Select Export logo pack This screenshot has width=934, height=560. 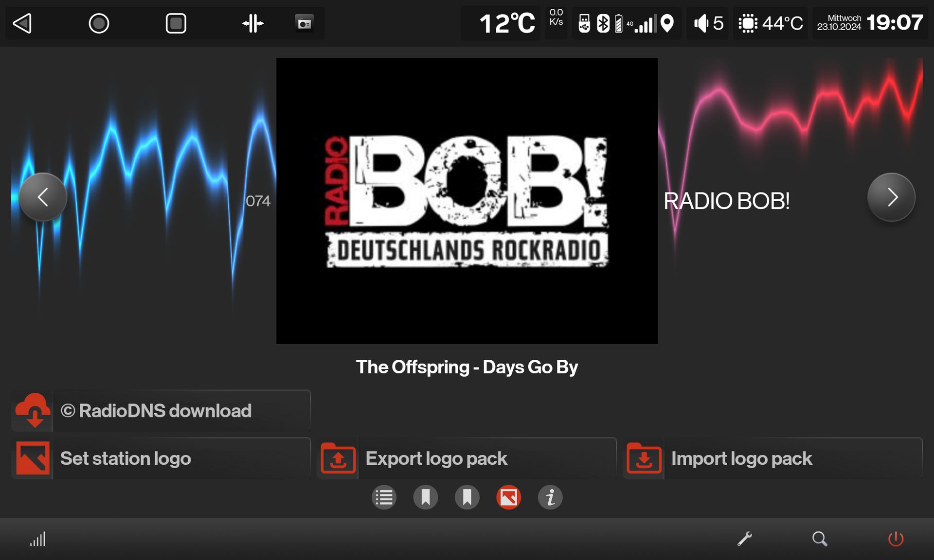(x=466, y=458)
